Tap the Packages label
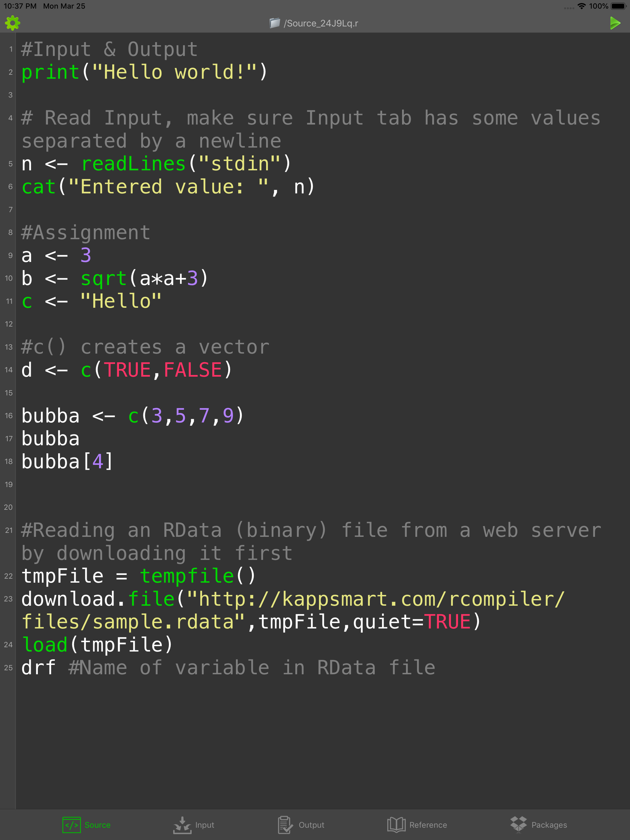 tap(549, 825)
